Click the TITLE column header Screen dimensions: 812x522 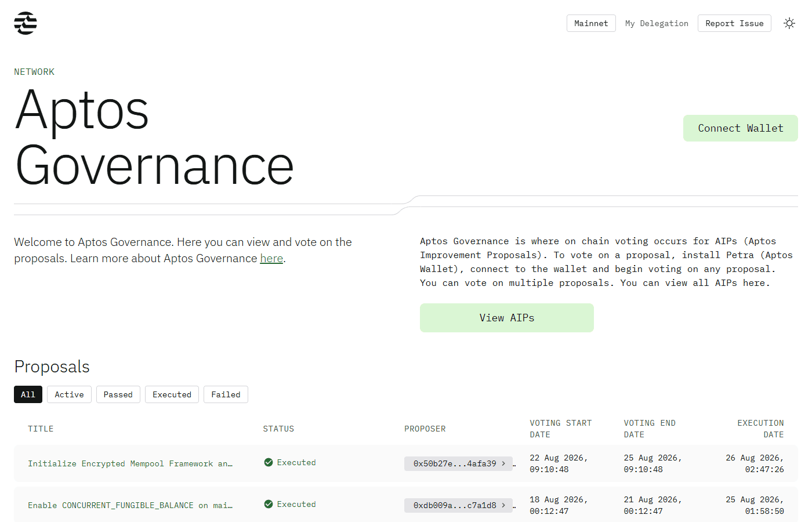pos(41,429)
